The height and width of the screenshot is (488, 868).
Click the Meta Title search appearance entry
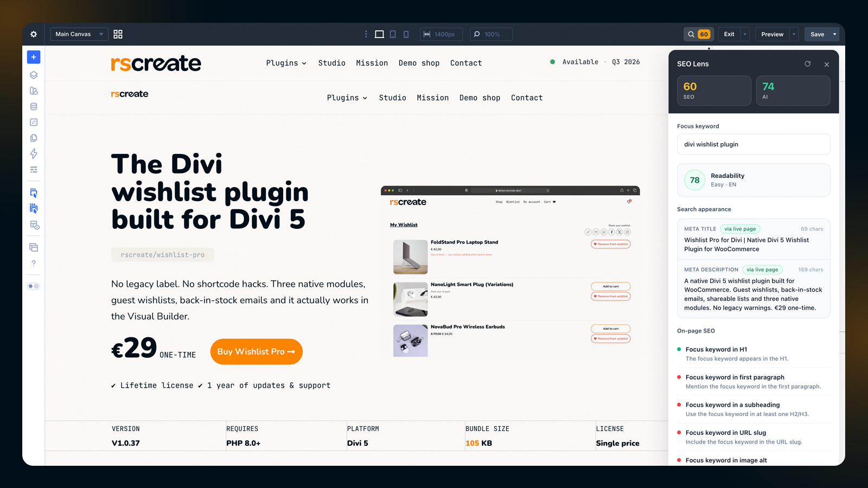point(754,239)
